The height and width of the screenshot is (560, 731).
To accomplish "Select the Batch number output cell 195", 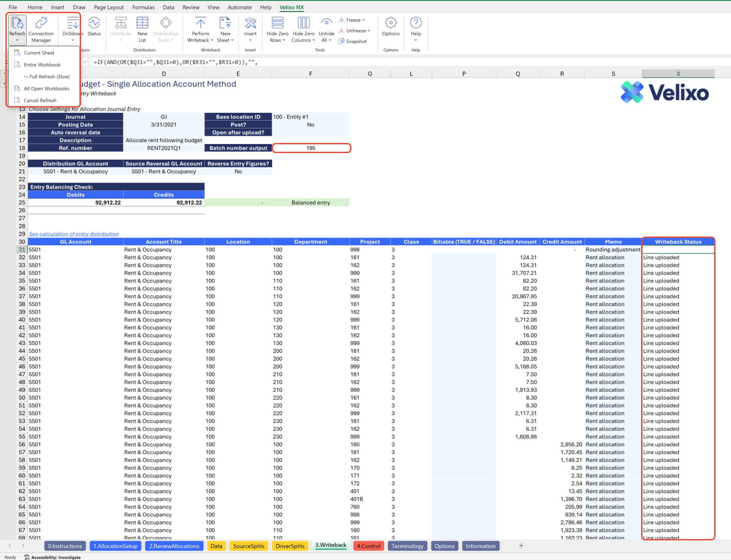I will pos(311,148).
